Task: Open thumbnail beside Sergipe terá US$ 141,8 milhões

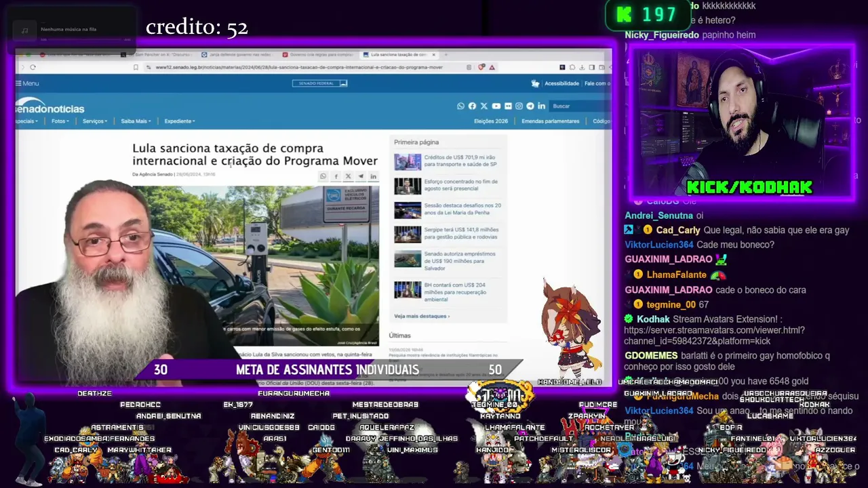Action: [x=408, y=235]
